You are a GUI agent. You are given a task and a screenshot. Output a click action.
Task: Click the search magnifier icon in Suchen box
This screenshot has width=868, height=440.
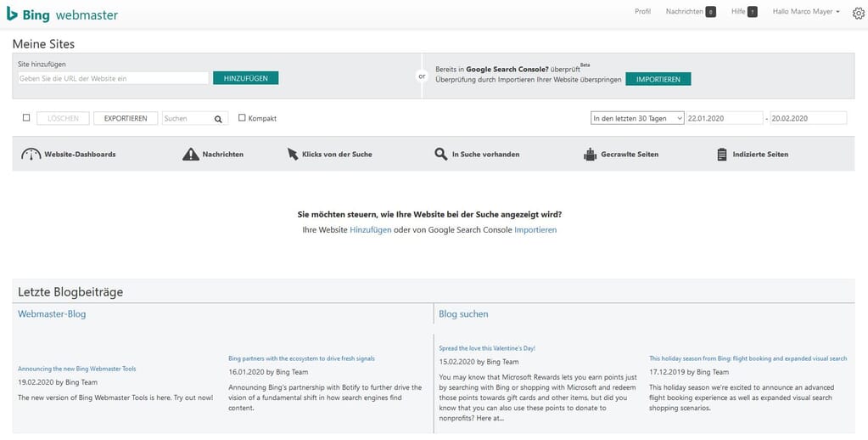click(218, 119)
